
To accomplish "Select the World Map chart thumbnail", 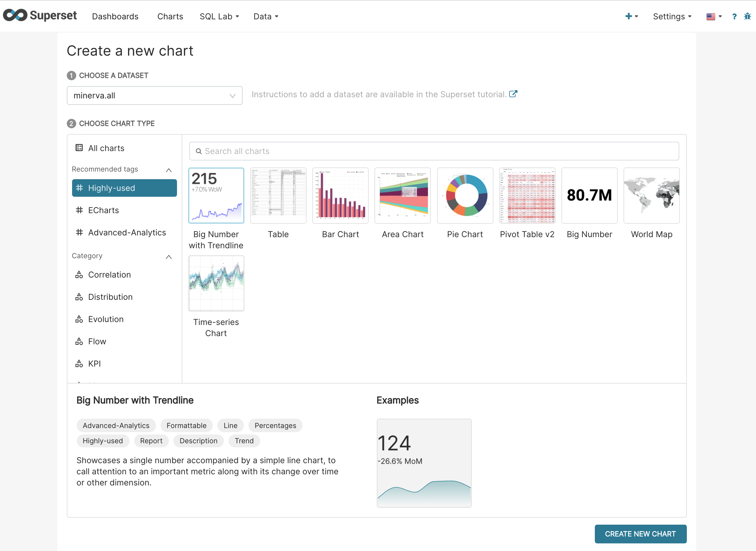I will pos(651,196).
